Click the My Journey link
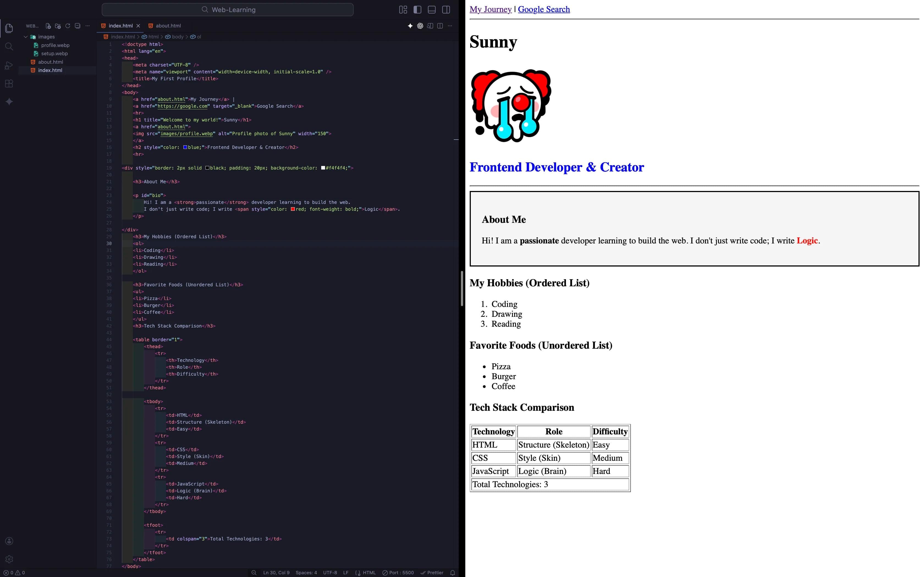The height and width of the screenshot is (577, 924). tap(490, 10)
